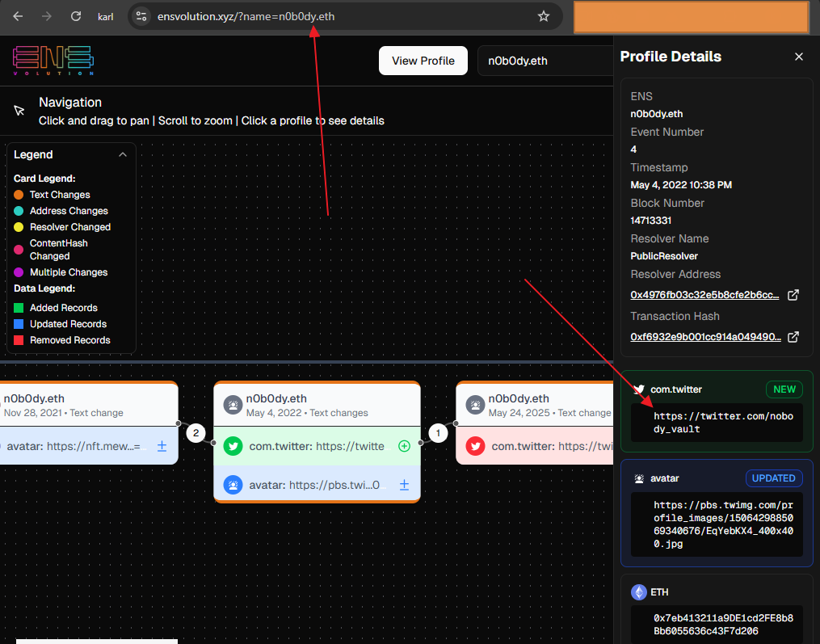Open external link beside Transaction Hash

[793, 337]
